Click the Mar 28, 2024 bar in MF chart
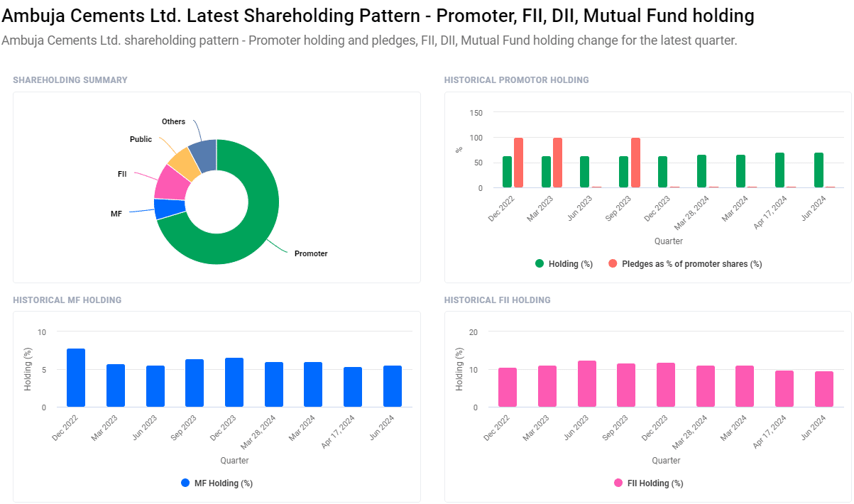Image resolution: width=854 pixels, height=504 pixels. 274,385
